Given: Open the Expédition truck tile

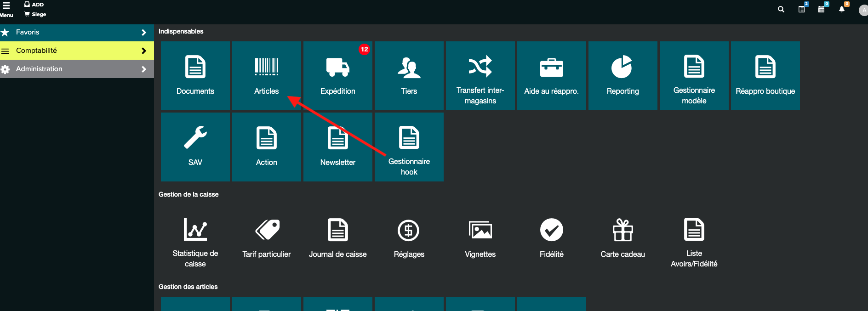Looking at the screenshot, I should 337,75.
